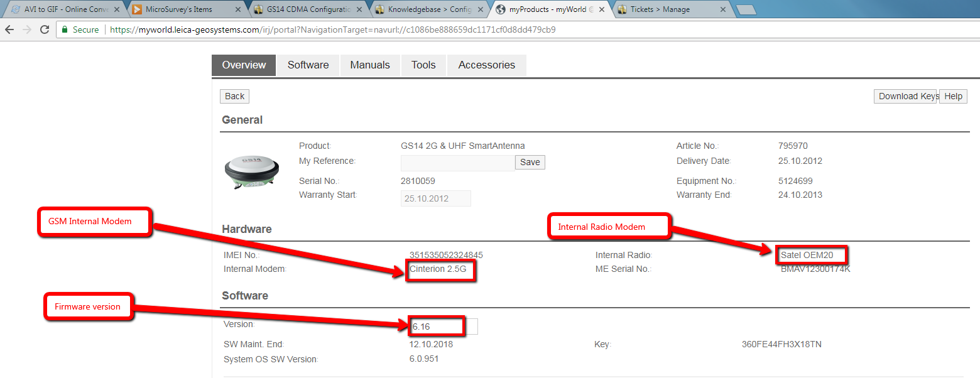980x378 pixels.
Task: Close the MicroSurvey's Items tab
Action: click(237, 9)
